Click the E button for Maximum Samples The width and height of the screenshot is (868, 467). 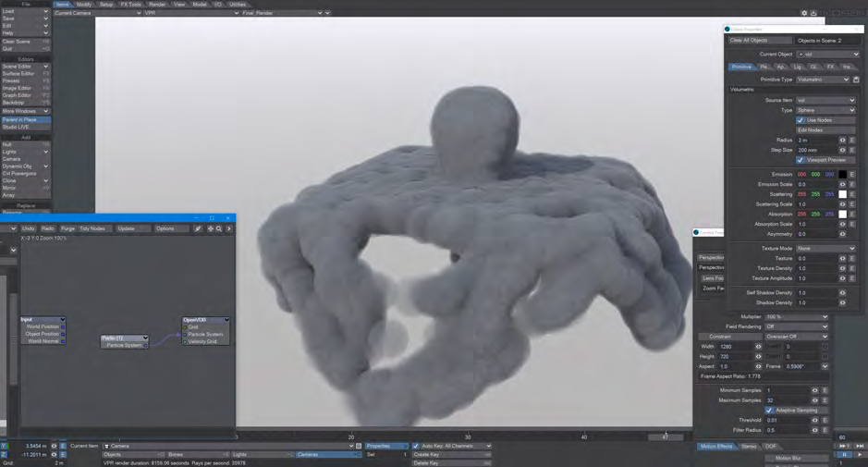(825, 400)
